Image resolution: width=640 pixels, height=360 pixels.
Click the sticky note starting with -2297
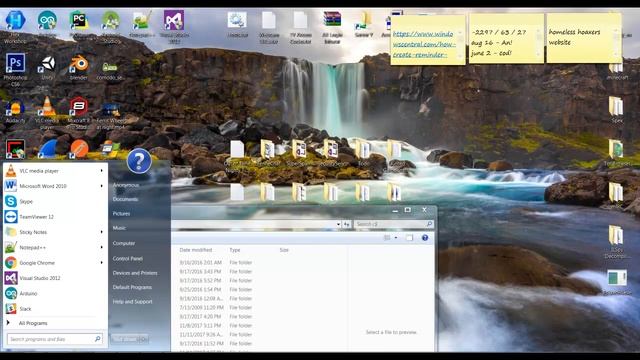tap(506, 39)
